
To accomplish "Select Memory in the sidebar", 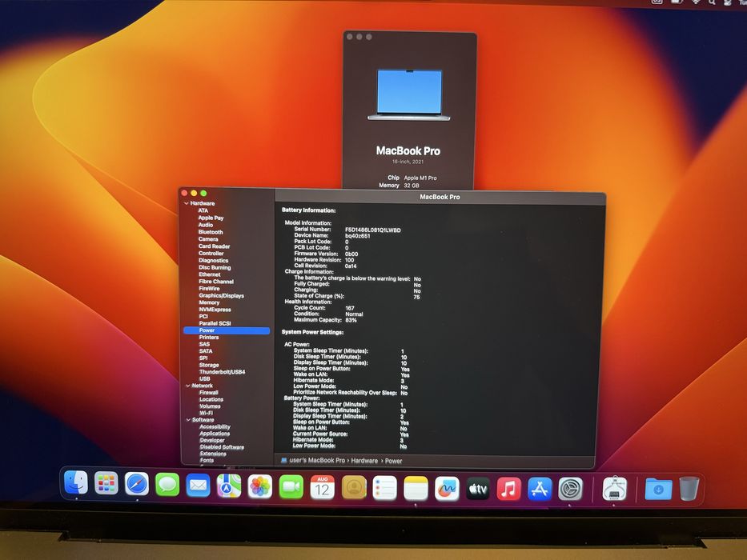I will point(209,302).
